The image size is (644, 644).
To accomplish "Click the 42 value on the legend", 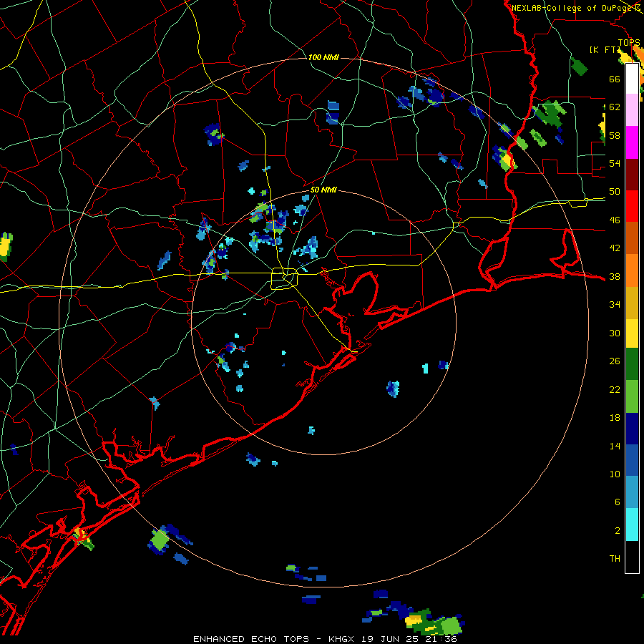I will tap(615, 248).
